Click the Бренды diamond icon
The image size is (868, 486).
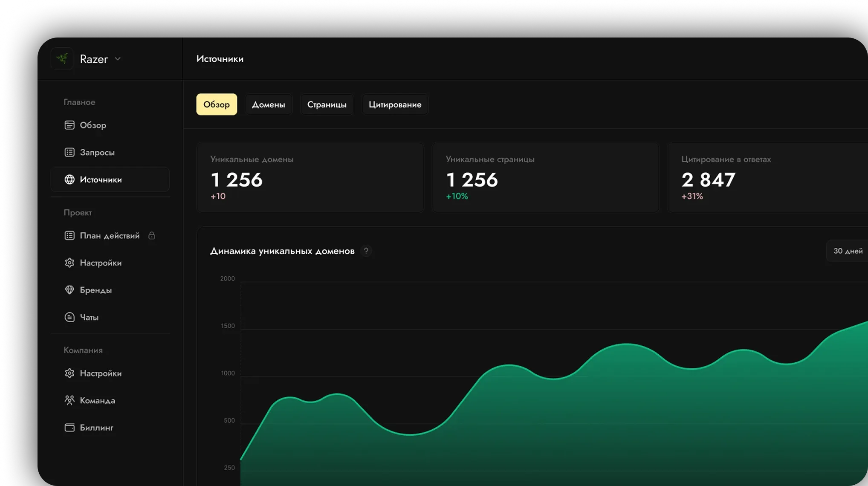[69, 290]
